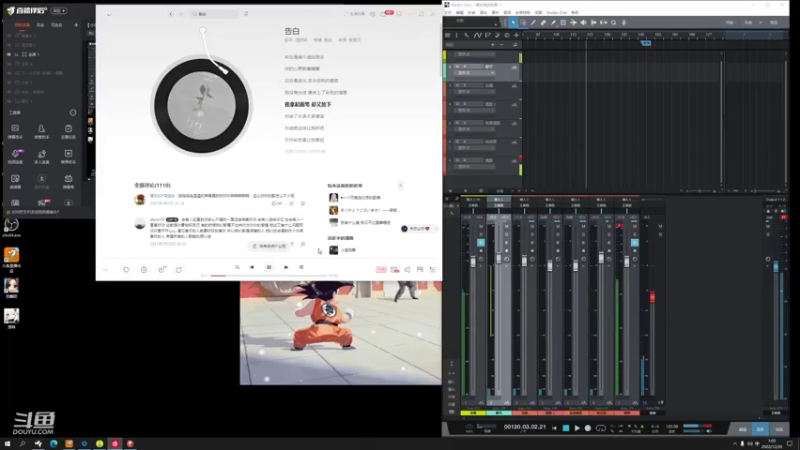
Task: Toggle blue monitor button on mixer channel 7
Action: click(634, 243)
